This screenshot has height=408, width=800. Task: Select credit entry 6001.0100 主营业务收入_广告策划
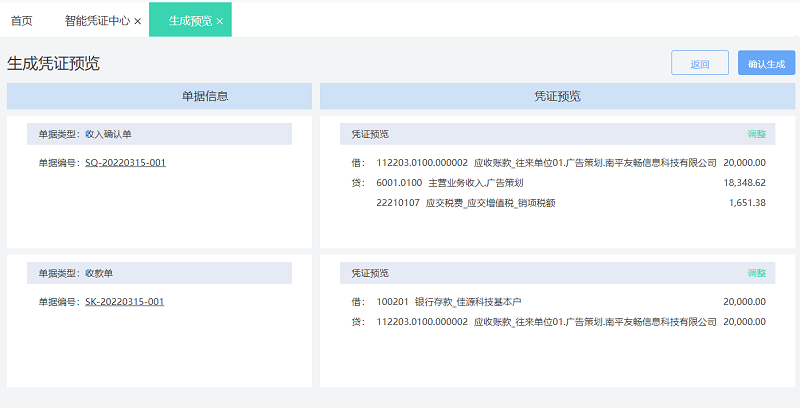point(449,183)
